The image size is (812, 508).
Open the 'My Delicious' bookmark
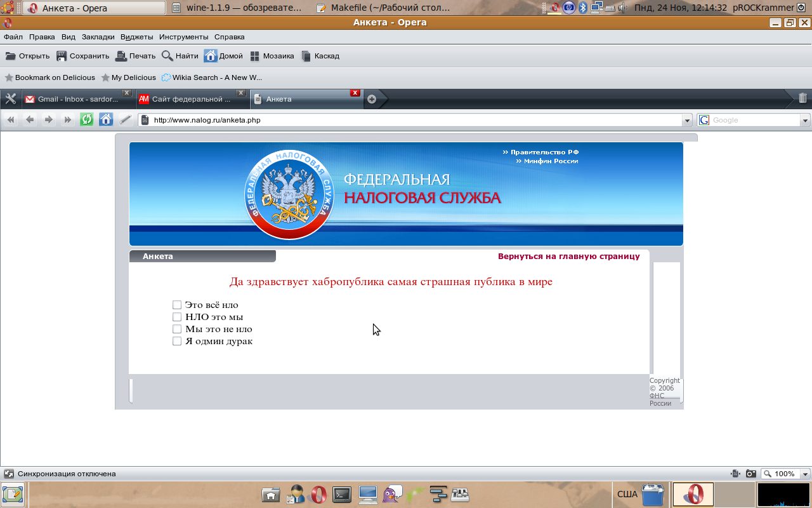pos(129,77)
